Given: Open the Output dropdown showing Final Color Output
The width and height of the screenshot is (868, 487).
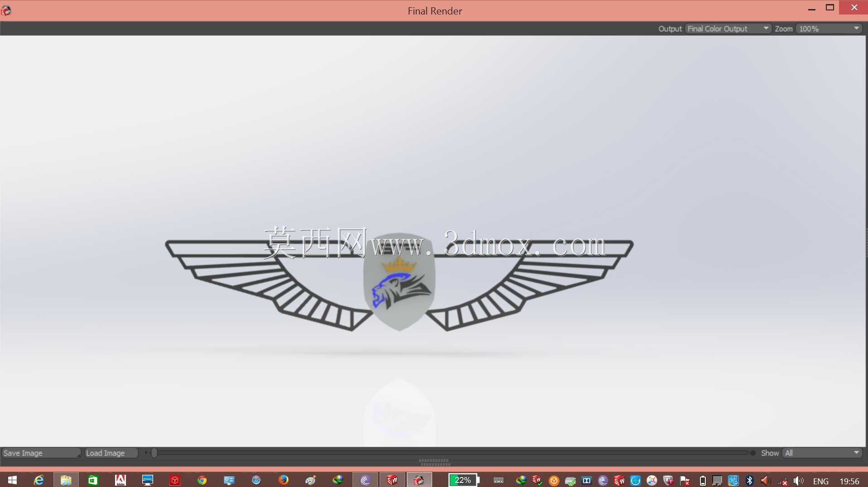Looking at the screenshot, I should click(x=728, y=29).
